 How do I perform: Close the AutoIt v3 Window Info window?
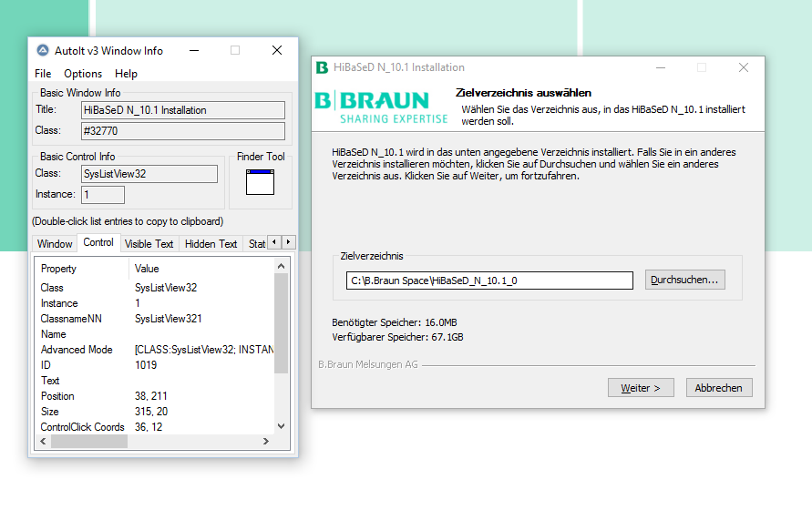tap(277, 50)
